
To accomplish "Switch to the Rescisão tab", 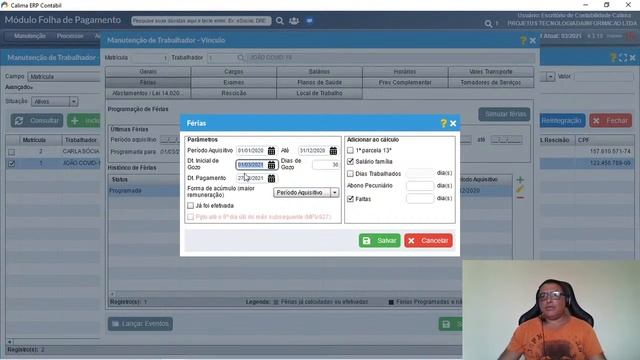I will 233,93.
